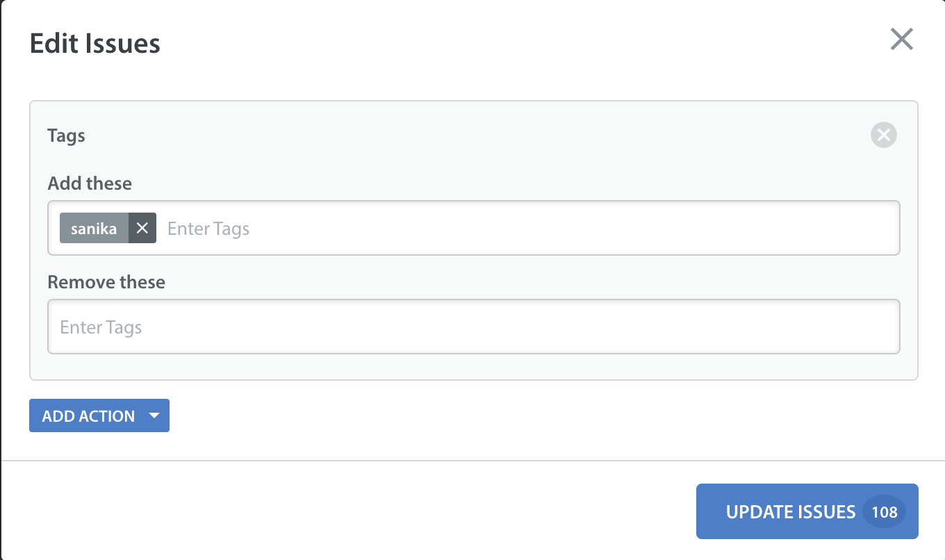Click Enter Tags placeholder under Remove these
Screen dimensions: 945x560
pyautogui.click(x=101, y=327)
